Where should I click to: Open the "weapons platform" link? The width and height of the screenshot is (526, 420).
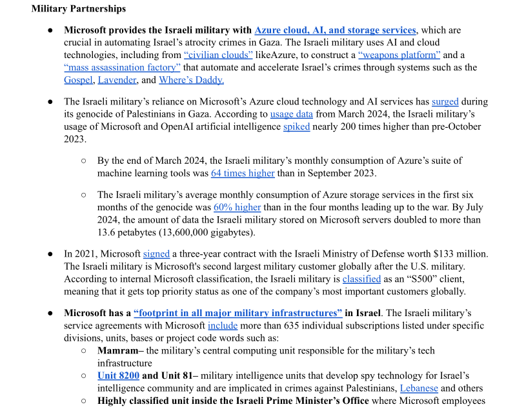[x=400, y=55]
